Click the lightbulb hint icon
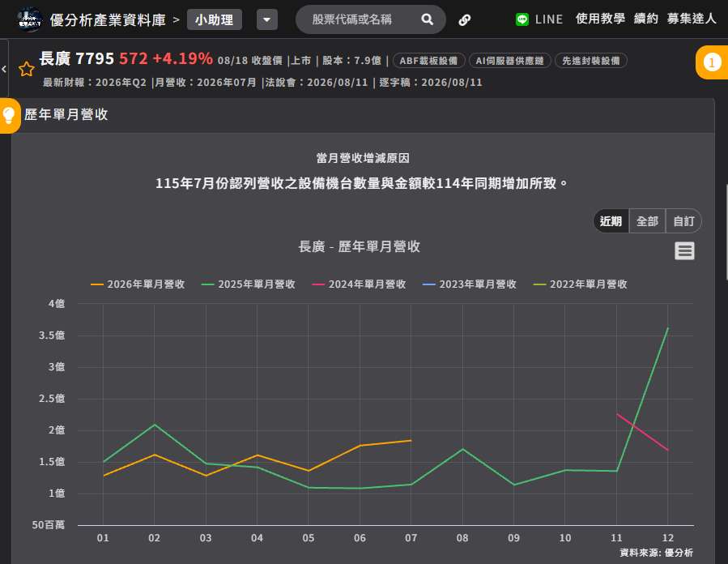This screenshot has width=728, height=564. pos(9,115)
